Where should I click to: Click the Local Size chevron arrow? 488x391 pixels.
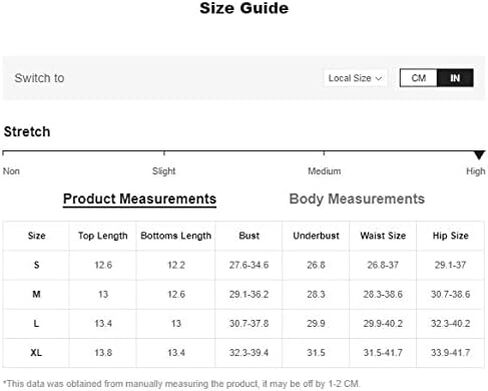(x=378, y=78)
